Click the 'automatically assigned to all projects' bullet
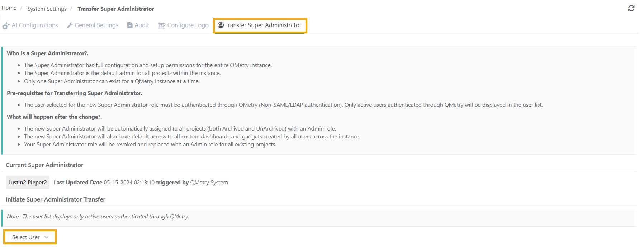 point(180,128)
